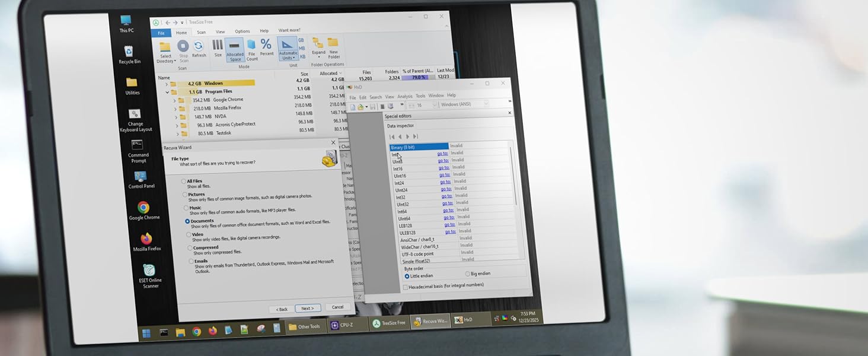The width and height of the screenshot is (868, 356).
Task: Open the Chrome icon on the taskbar
Action: coord(196,332)
